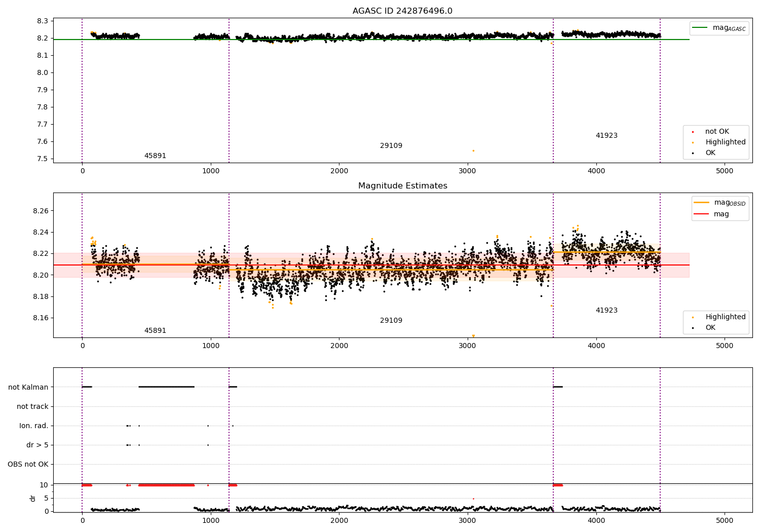Click the 3000 x-axis tick in Magnitude Estimates plot
This screenshot has height=532, width=760.
click(x=468, y=346)
